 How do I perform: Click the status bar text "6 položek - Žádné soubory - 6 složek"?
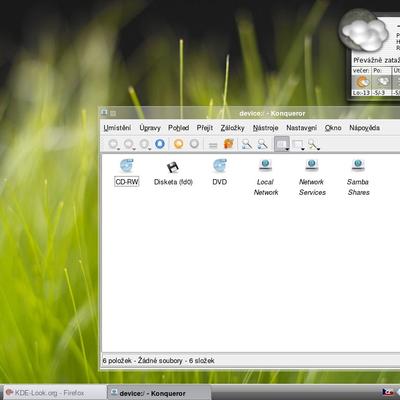coord(158,361)
